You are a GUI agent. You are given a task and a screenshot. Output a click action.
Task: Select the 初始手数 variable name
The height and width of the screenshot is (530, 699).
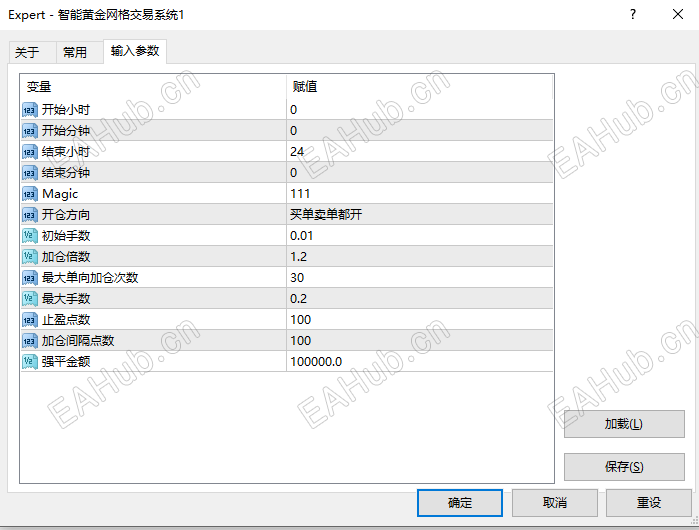(66, 236)
